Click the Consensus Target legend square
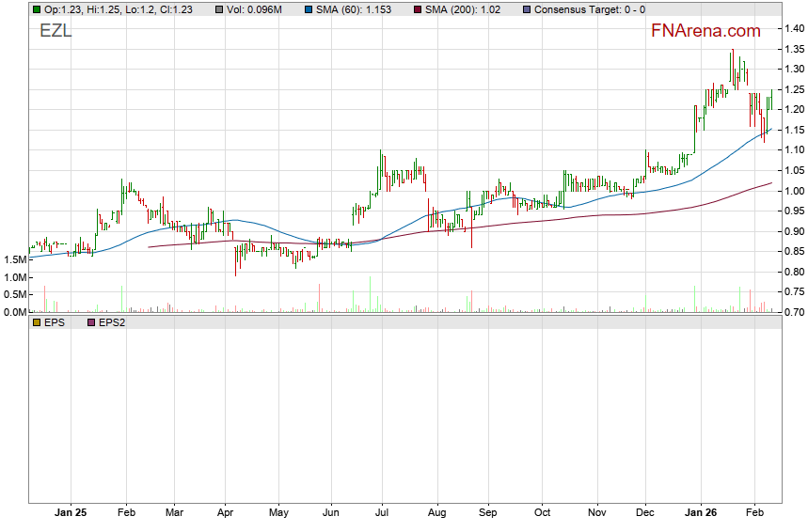808x532 pixels. coord(527,8)
